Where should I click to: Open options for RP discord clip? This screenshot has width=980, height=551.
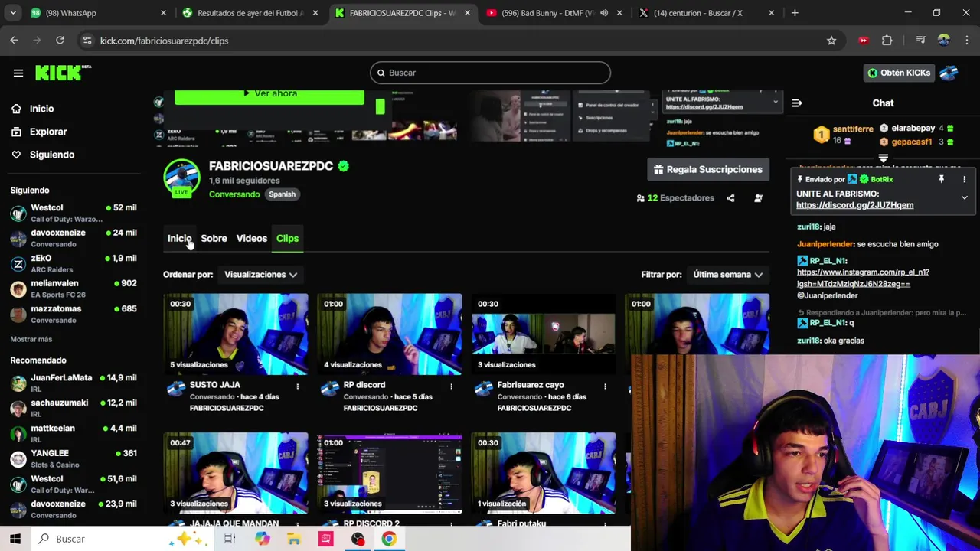451,386
